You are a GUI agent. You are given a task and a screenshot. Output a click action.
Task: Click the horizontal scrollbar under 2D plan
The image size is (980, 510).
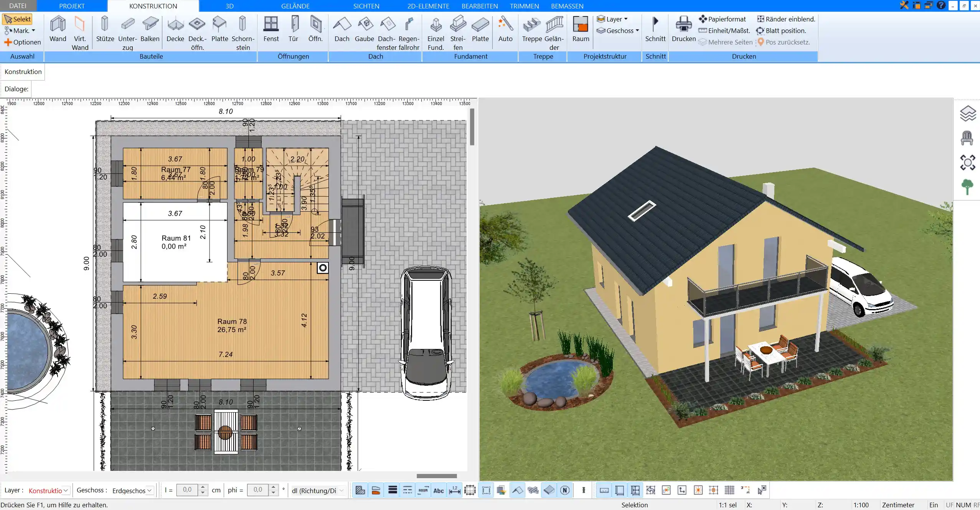tap(437, 476)
